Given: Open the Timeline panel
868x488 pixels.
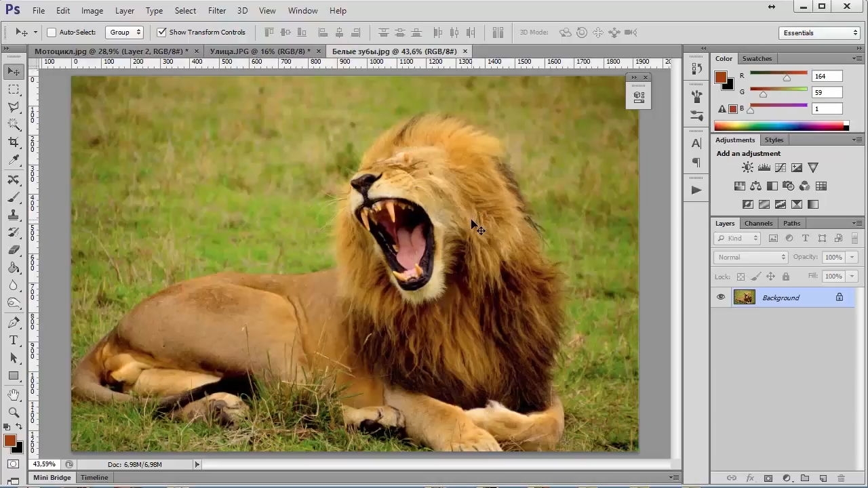Looking at the screenshot, I should click(x=94, y=477).
